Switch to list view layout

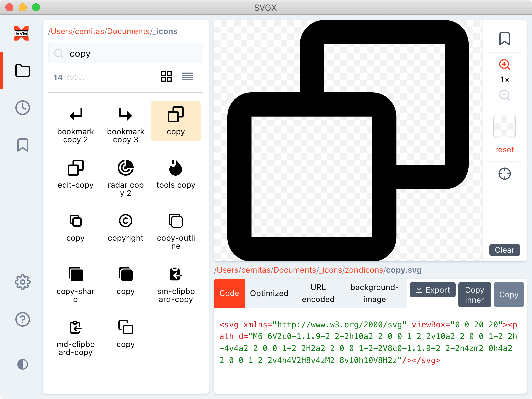tap(188, 76)
